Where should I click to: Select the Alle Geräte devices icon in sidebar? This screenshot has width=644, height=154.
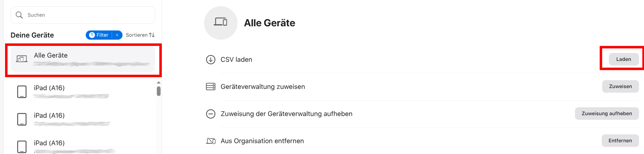pyautogui.click(x=22, y=59)
